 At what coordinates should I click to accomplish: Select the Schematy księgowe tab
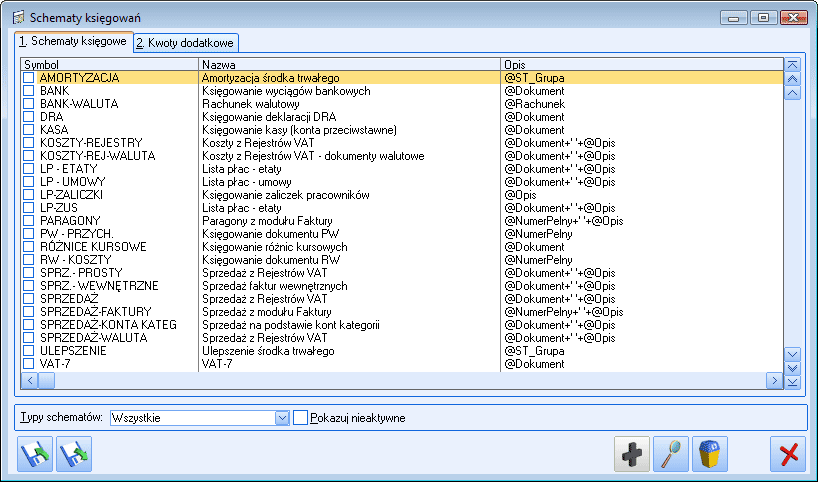pyautogui.click(x=73, y=42)
